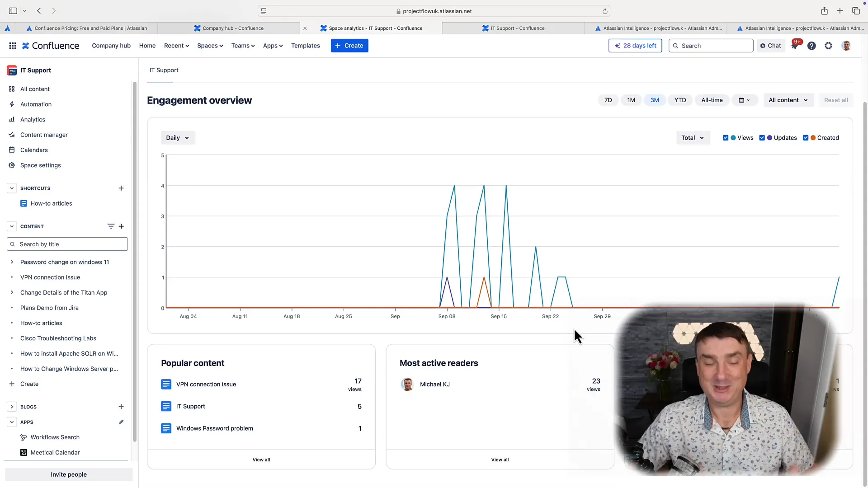868x488 pixels.
Task: Edit apps with the pencil icon
Action: (121, 422)
